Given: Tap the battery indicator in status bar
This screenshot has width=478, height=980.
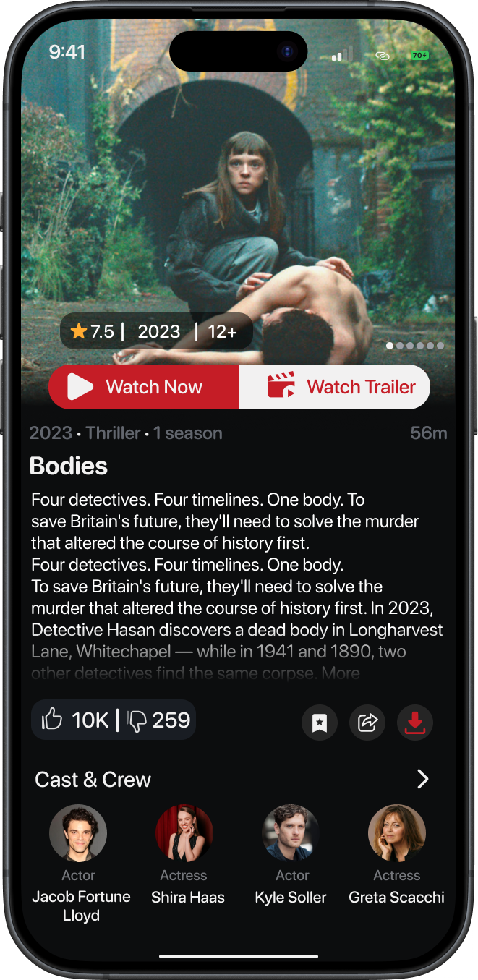Looking at the screenshot, I should (x=419, y=55).
